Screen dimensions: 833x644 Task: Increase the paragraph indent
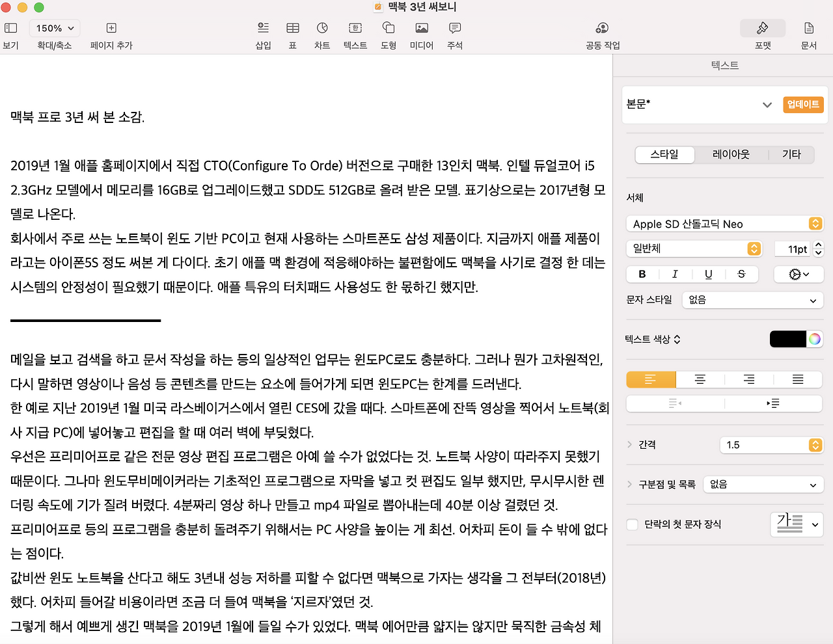pyautogui.click(x=774, y=403)
